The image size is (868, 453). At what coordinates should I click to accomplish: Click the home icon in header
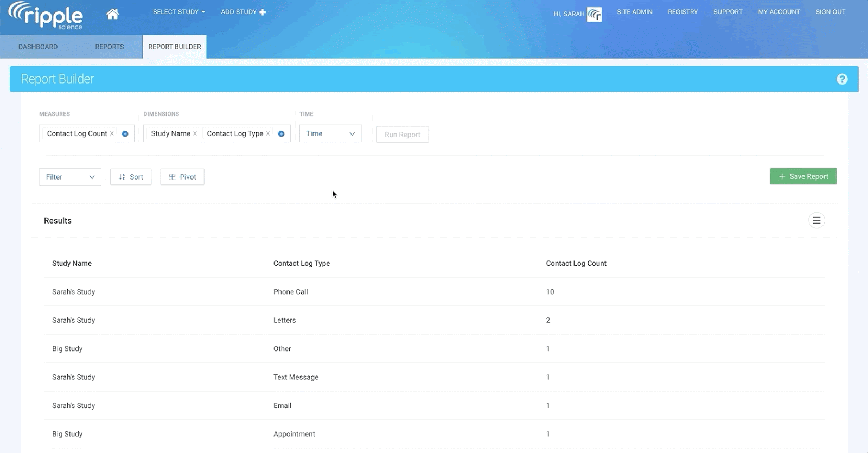(112, 14)
